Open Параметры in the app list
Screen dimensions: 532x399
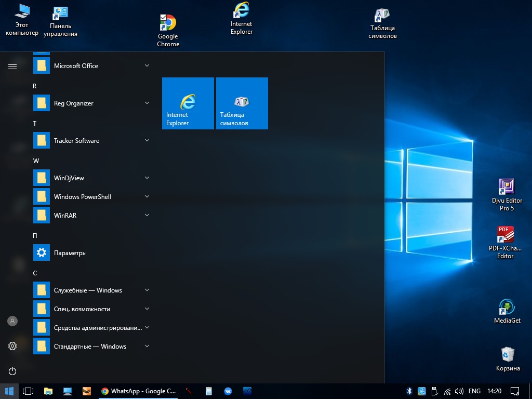92,253
